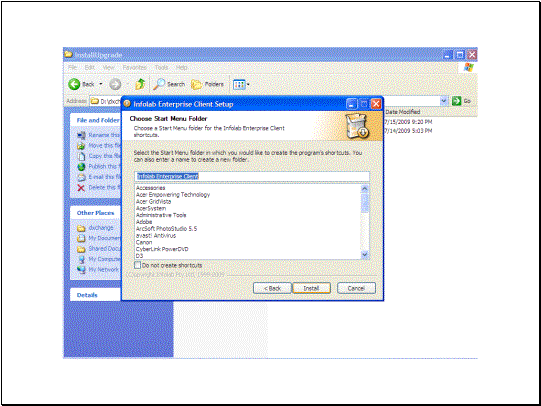The height and width of the screenshot is (406, 541).
Task: Select Adobe in the folder list
Action: tap(144, 222)
